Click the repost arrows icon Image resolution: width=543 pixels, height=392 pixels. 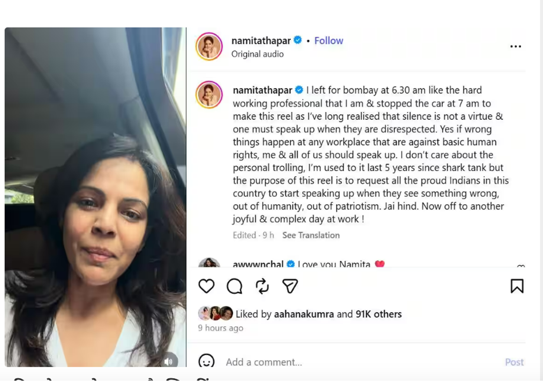(x=262, y=286)
